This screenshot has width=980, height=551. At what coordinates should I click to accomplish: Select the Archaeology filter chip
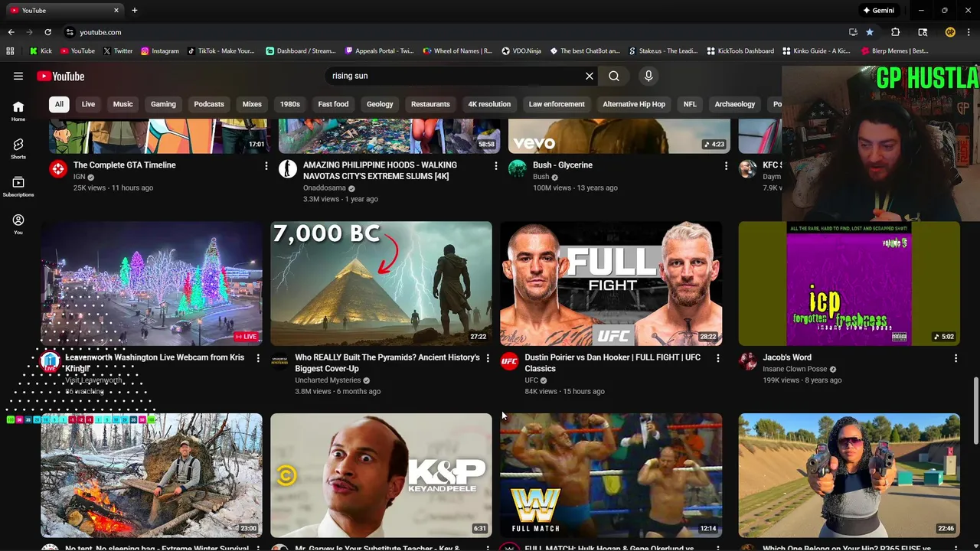(x=735, y=104)
